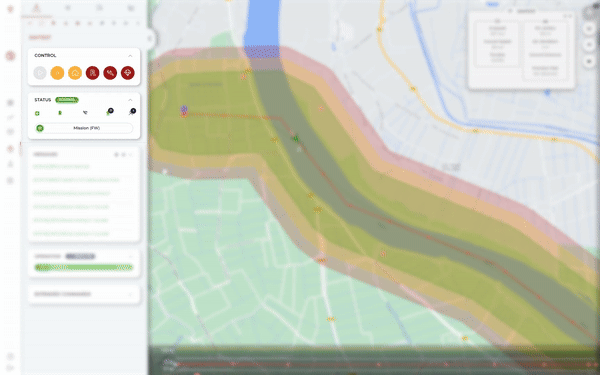
Task: Collapse the CONTROL panel with its chevron
Action: (x=130, y=56)
